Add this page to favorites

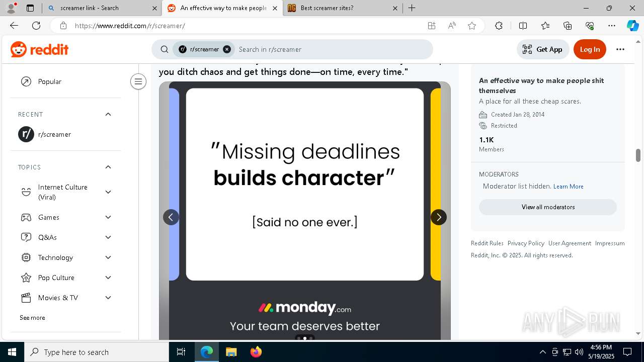(472, 26)
